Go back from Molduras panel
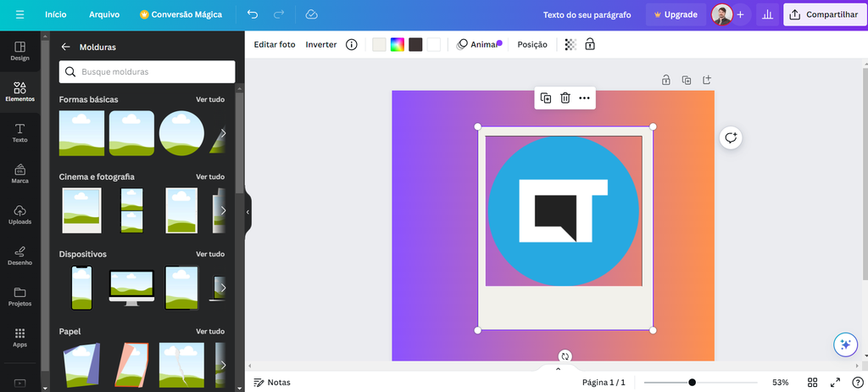The image size is (868, 392). pos(66,48)
